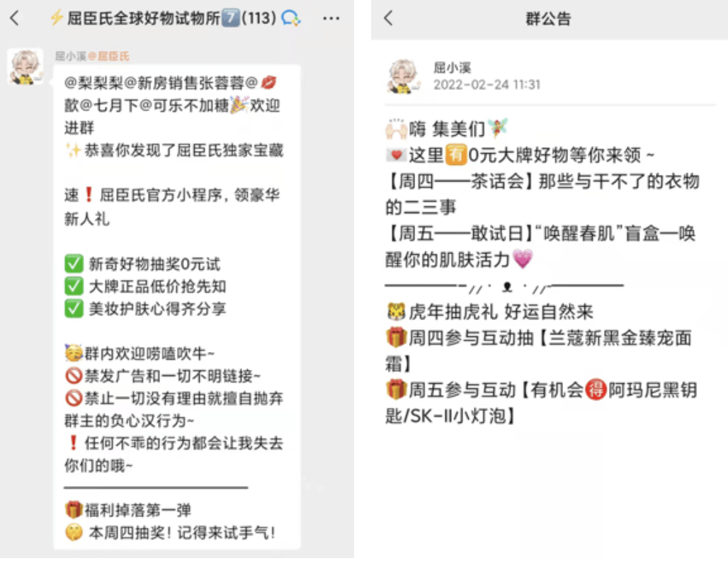The image size is (728, 561).
Task: Tap the gift icon beside 福利掉落第一弹
Action: tap(74, 509)
